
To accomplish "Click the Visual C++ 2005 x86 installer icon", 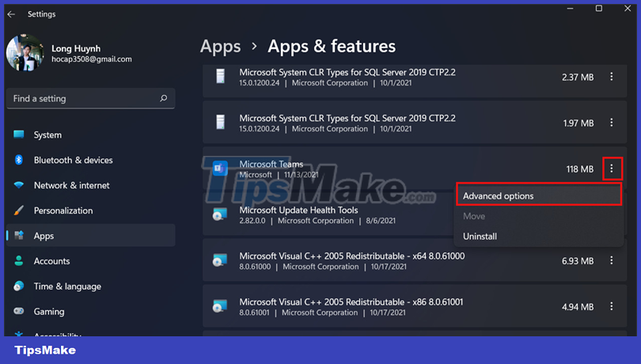I will pyautogui.click(x=220, y=306).
